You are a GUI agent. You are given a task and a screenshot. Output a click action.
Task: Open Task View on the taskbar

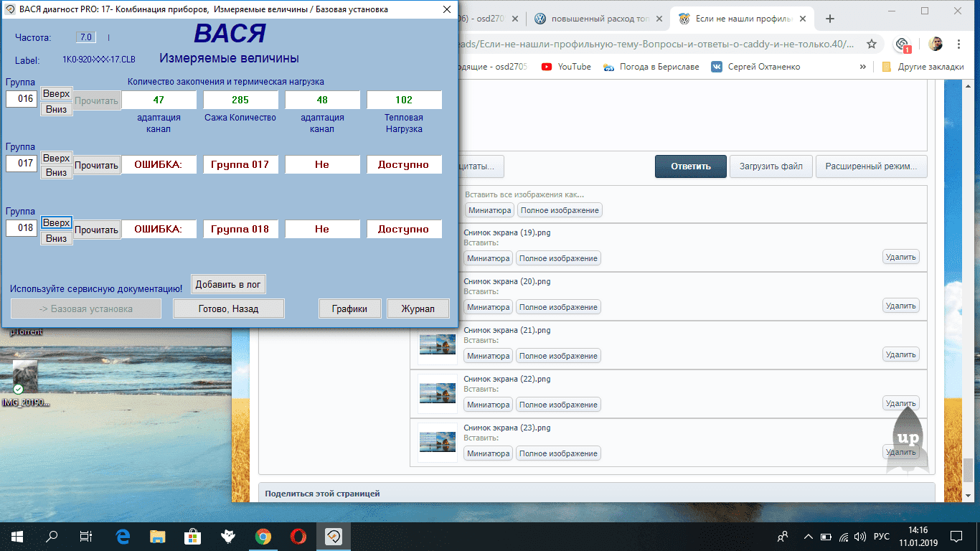click(85, 536)
